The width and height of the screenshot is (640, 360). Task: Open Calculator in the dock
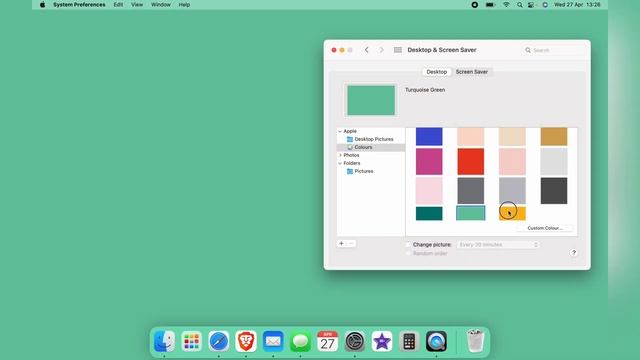click(409, 341)
